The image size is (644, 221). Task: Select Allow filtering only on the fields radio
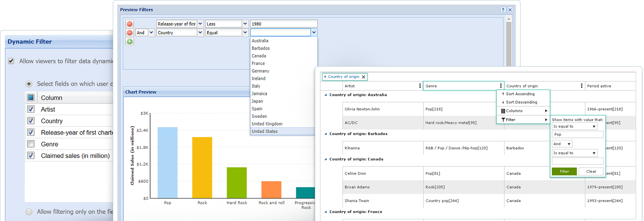[29, 212]
